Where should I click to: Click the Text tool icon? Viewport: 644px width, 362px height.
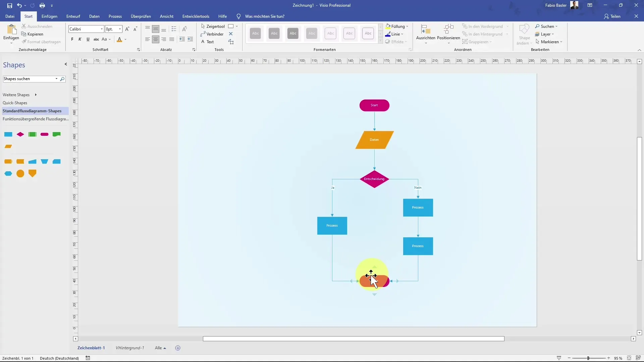(203, 42)
